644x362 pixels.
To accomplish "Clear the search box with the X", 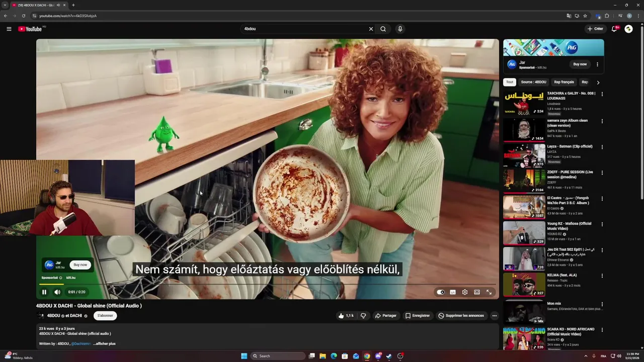I will (371, 29).
